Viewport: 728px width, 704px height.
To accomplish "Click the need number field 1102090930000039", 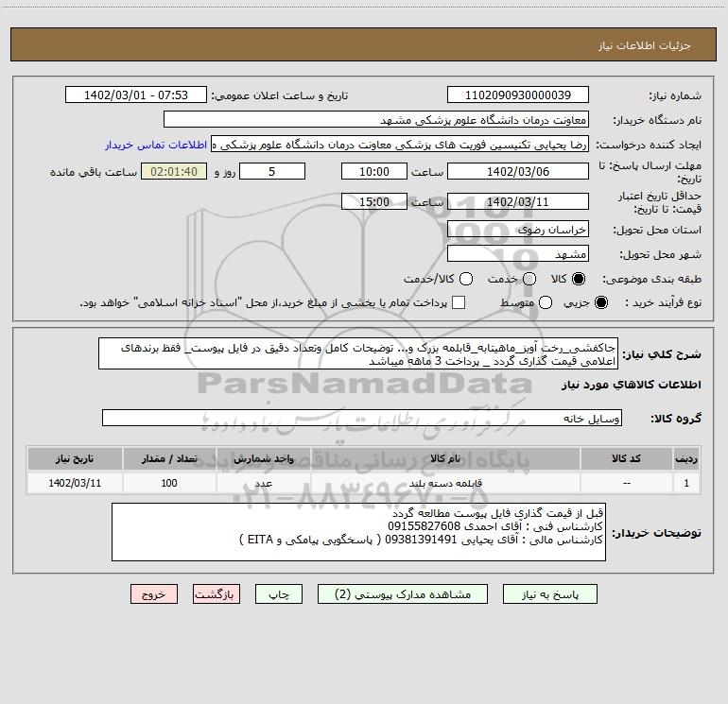I will (x=518, y=94).
